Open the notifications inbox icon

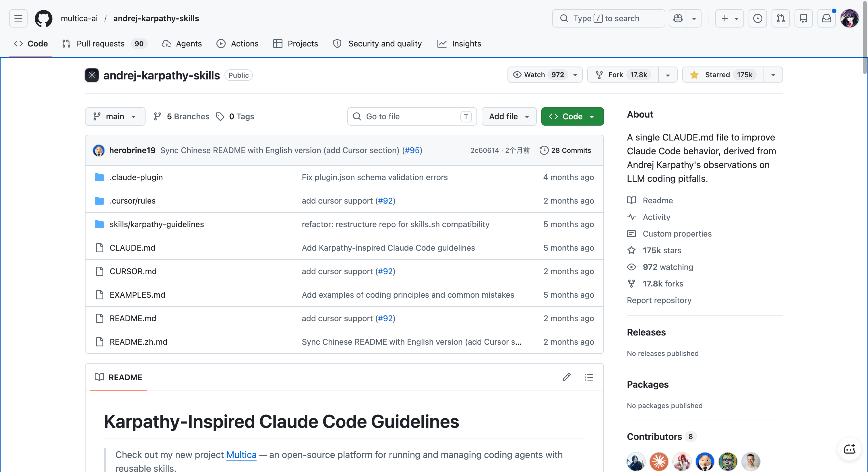tap(826, 18)
